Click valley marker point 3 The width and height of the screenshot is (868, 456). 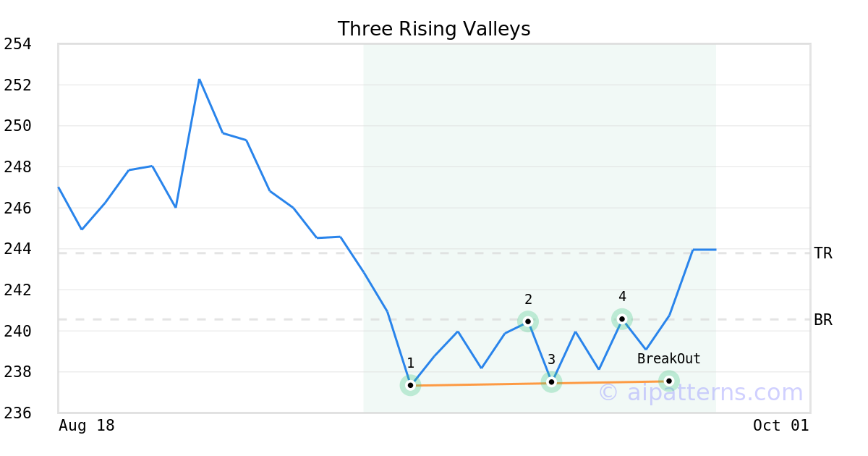pos(551,381)
